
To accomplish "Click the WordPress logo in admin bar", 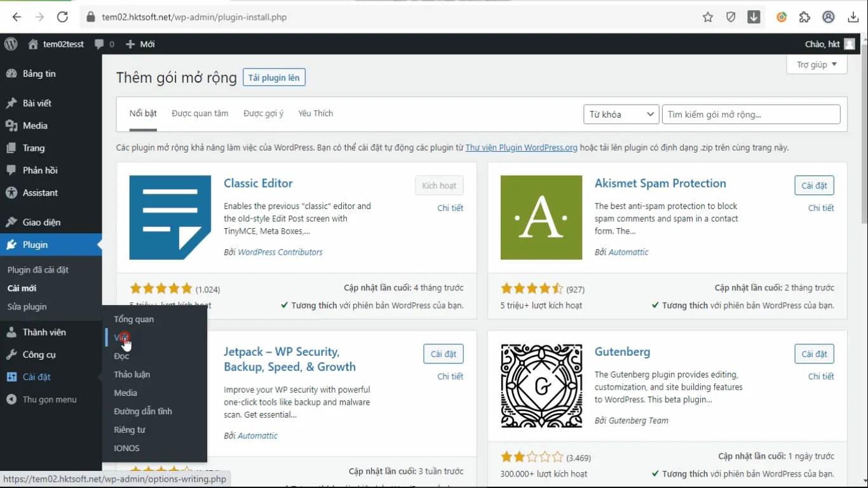I will [x=11, y=44].
